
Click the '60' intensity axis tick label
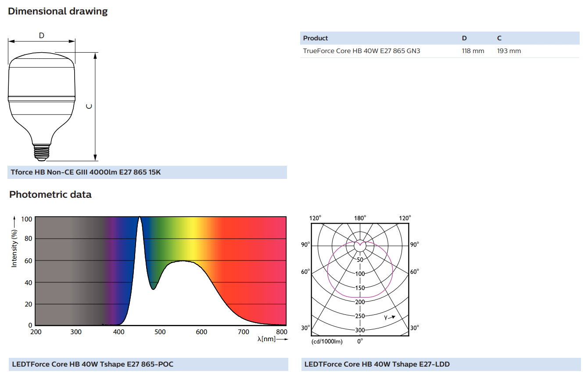pos(29,260)
